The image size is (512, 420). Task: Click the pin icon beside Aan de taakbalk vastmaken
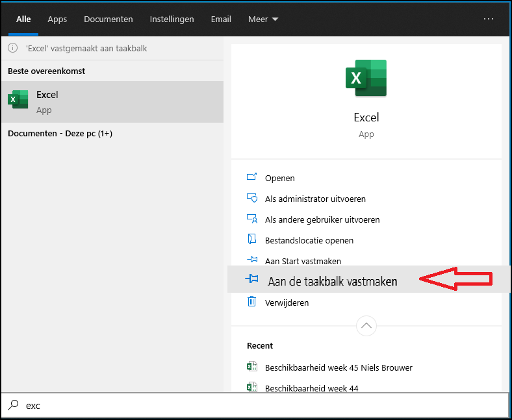[251, 278]
